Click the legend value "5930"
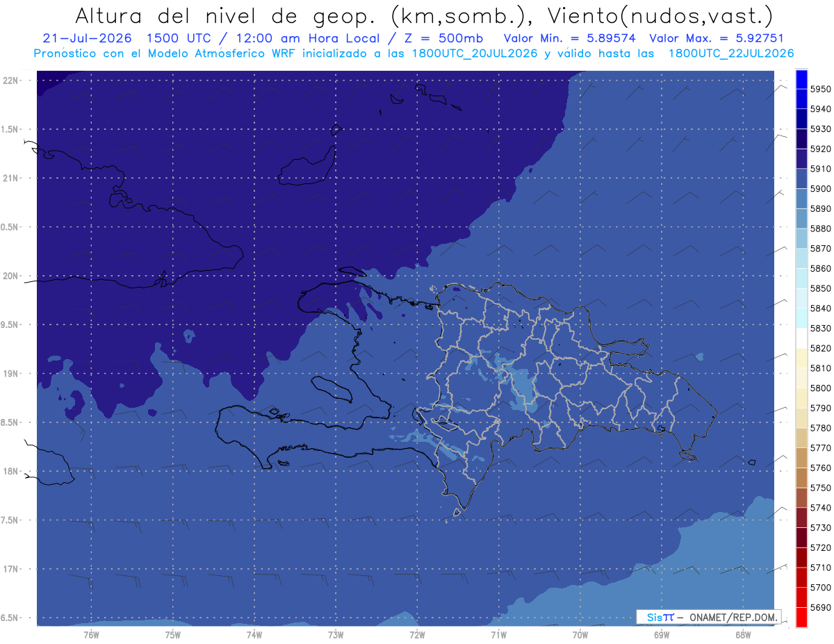The height and width of the screenshot is (644, 834). point(820,129)
